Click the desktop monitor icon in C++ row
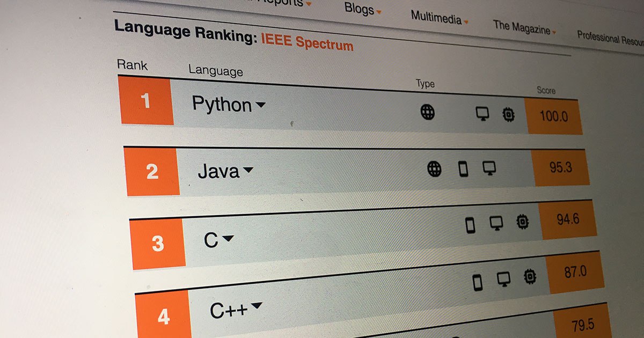 (x=503, y=279)
